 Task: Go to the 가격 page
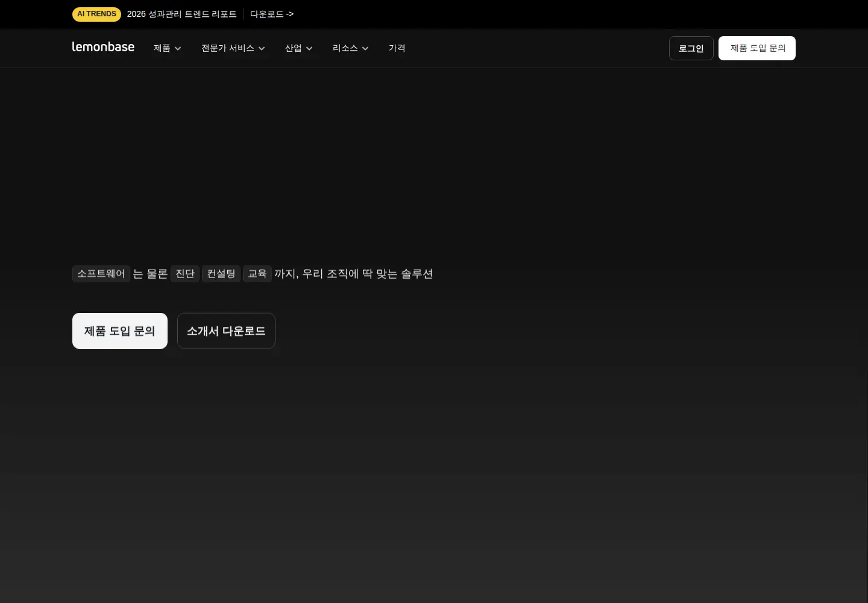click(x=397, y=48)
